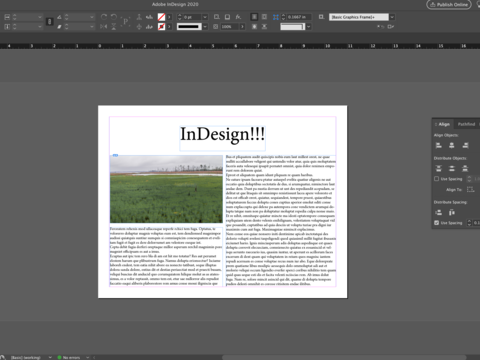Switch to the Align panel tab
This screenshot has width=480, height=360.
[x=444, y=124]
